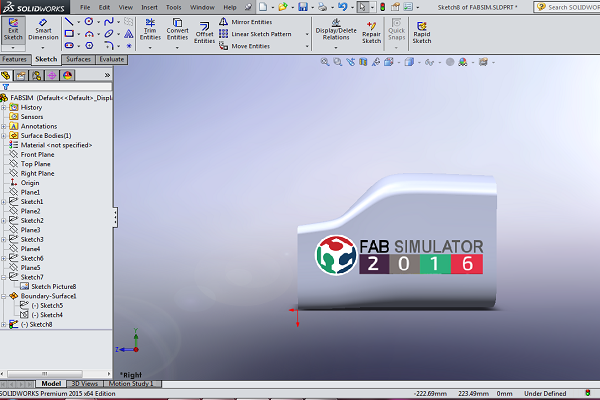
Task: Select the Slot sketch tool
Action: click(69, 46)
